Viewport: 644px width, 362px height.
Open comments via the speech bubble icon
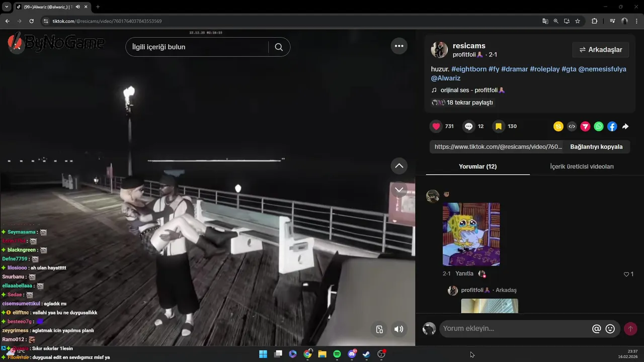pyautogui.click(x=468, y=126)
